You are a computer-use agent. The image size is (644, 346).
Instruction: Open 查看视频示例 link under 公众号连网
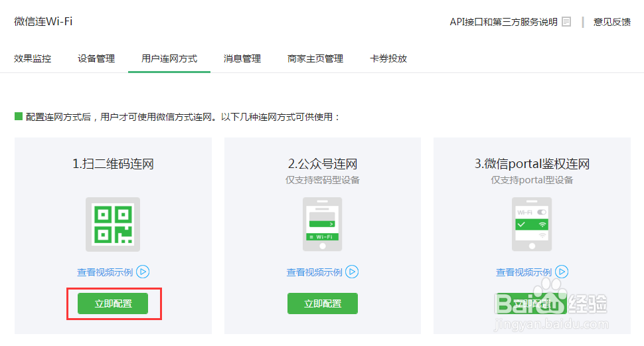click(314, 272)
